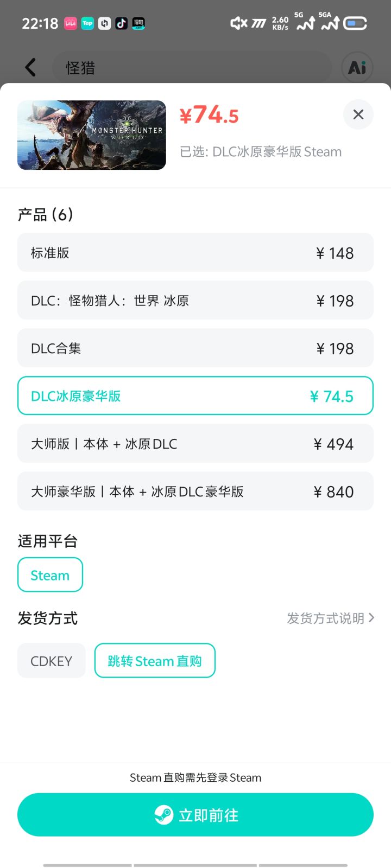Select 跳转Steam直购 delivery method
Screen dimensions: 391x868
coord(155,661)
